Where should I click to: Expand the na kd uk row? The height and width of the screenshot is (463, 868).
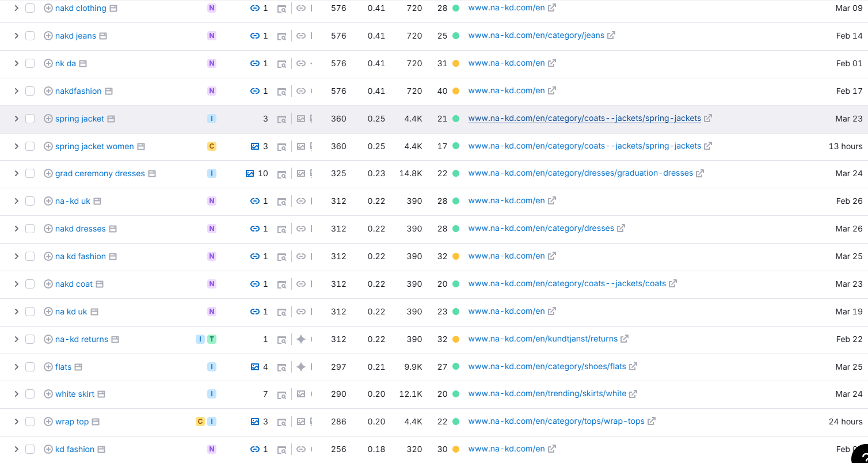(x=16, y=312)
